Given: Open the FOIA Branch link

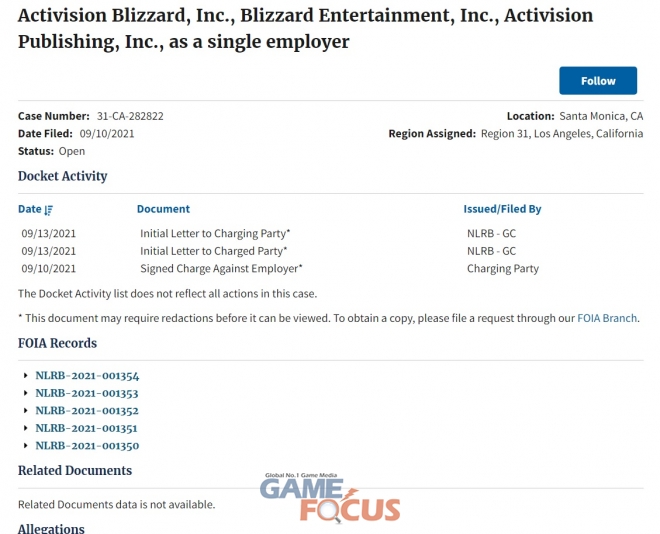Looking at the screenshot, I should tap(607, 318).
